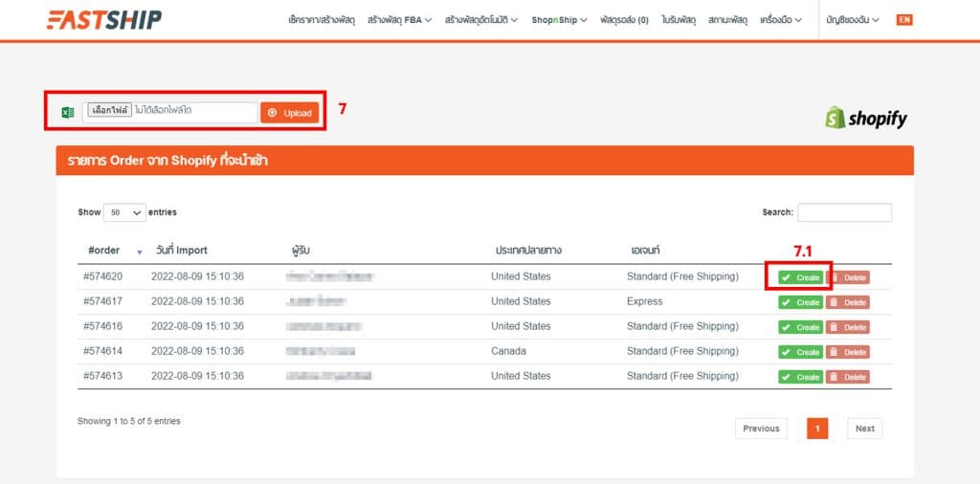Expand the สร้างพัสดุอัตโนมัติ dropdown menu

(481, 20)
